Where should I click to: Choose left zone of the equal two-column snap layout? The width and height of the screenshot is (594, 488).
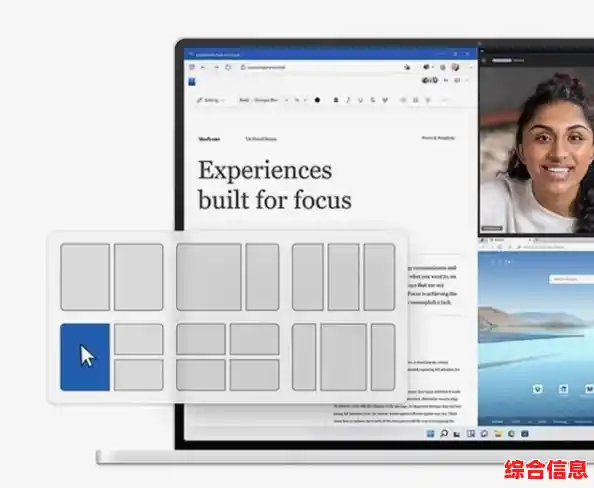[x=85, y=277]
